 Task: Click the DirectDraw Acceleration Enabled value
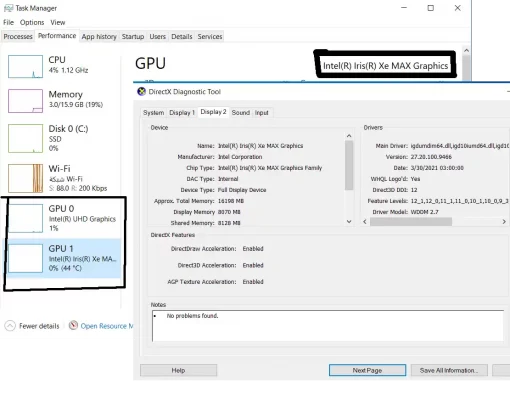253,249
